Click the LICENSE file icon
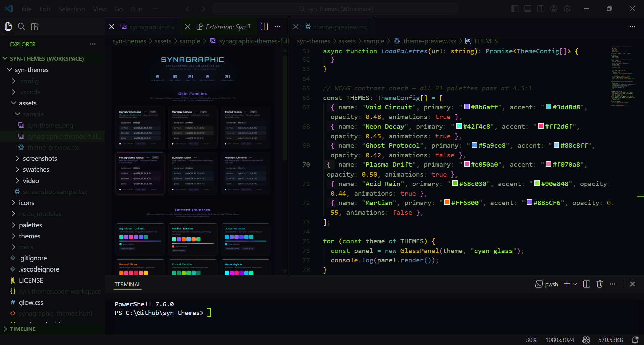Image resolution: width=644 pixels, height=345 pixels. (13, 280)
